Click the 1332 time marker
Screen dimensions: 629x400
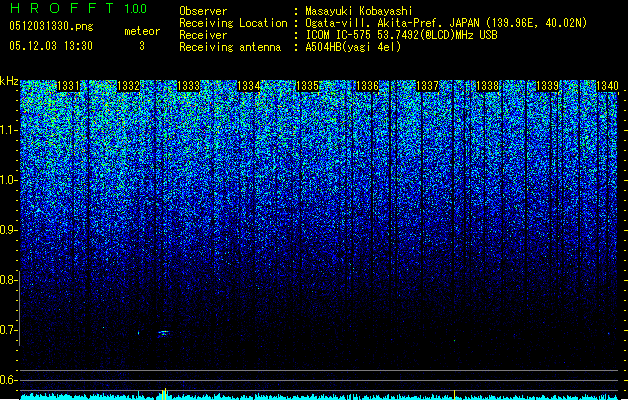click(128, 86)
